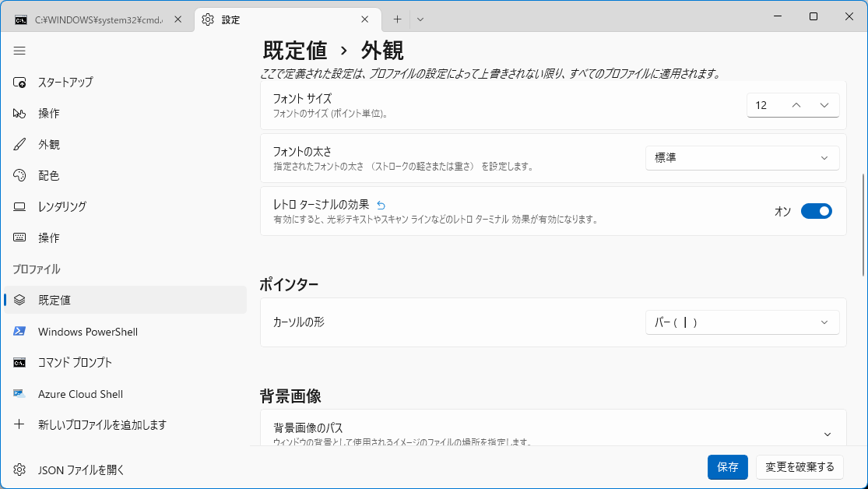868x489 pixels.
Task: Click the 保存 button
Action: click(727, 467)
